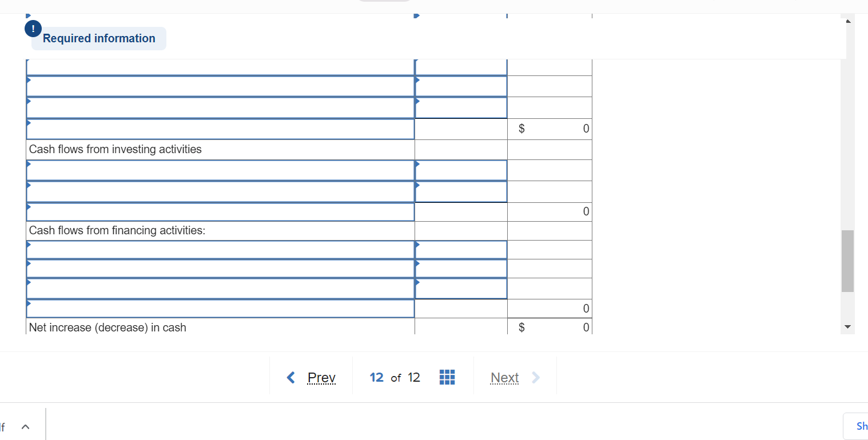Click the left chevron icon beside Prev
This screenshot has width=868, height=440.
(x=290, y=377)
